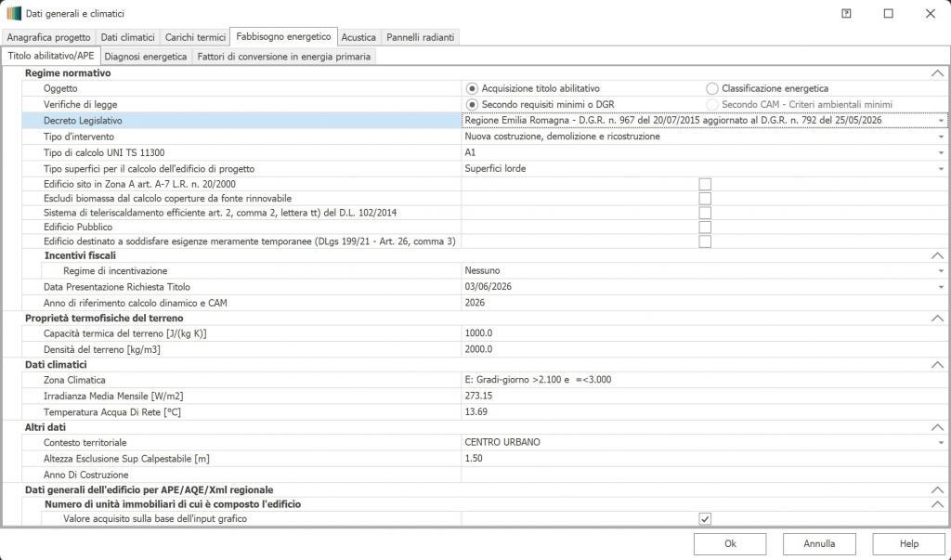Open Data Presentazione Richiesta Titolo date picker
The width and height of the screenshot is (951, 560).
(x=941, y=287)
